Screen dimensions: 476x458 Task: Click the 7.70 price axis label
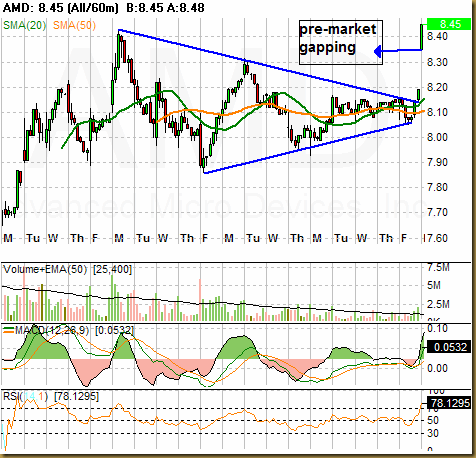(437, 212)
